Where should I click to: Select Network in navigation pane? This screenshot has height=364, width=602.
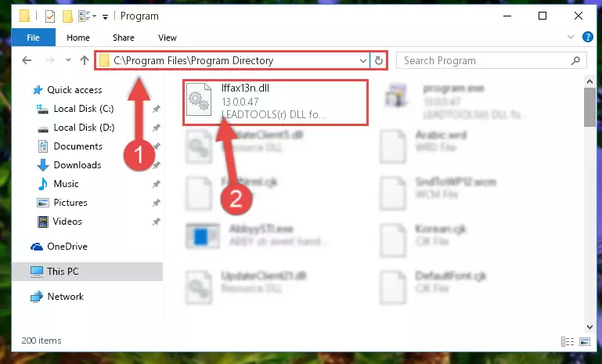click(65, 297)
